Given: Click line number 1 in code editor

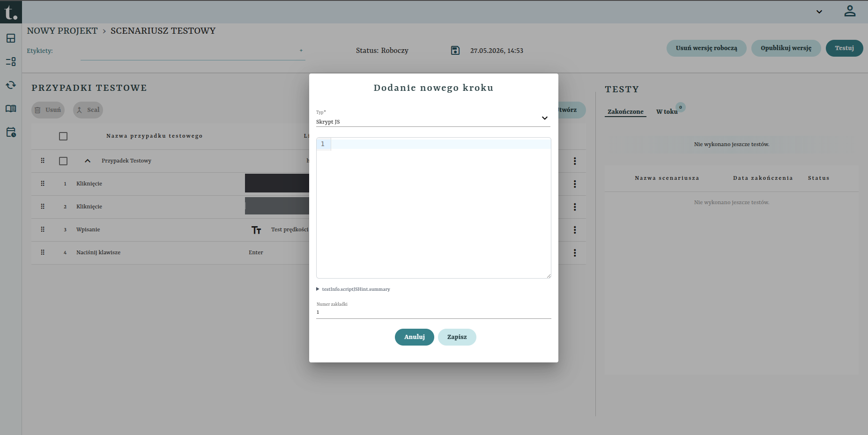Looking at the screenshot, I should point(323,144).
